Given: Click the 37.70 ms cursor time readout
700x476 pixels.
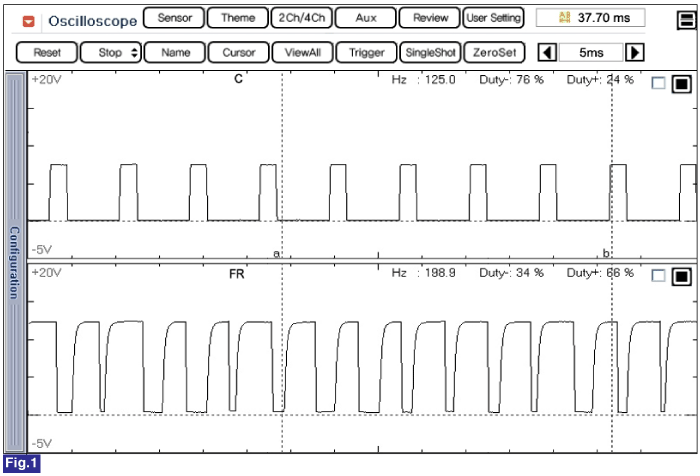Looking at the screenshot, I should pyautogui.click(x=590, y=18).
